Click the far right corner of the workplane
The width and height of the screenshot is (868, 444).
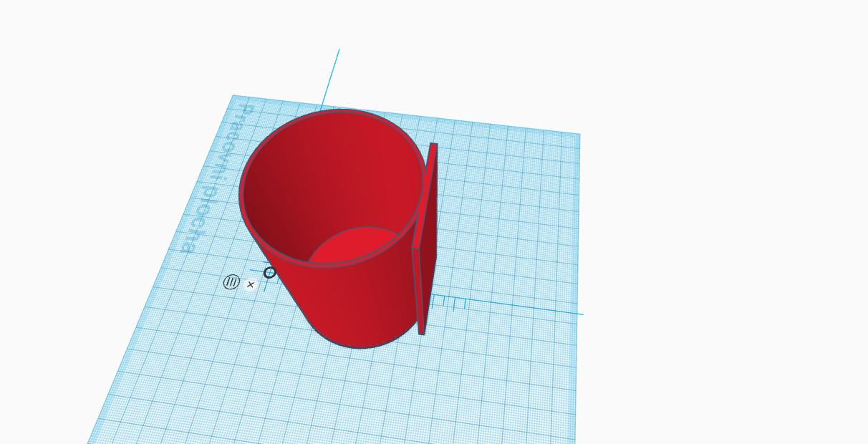tap(577, 135)
